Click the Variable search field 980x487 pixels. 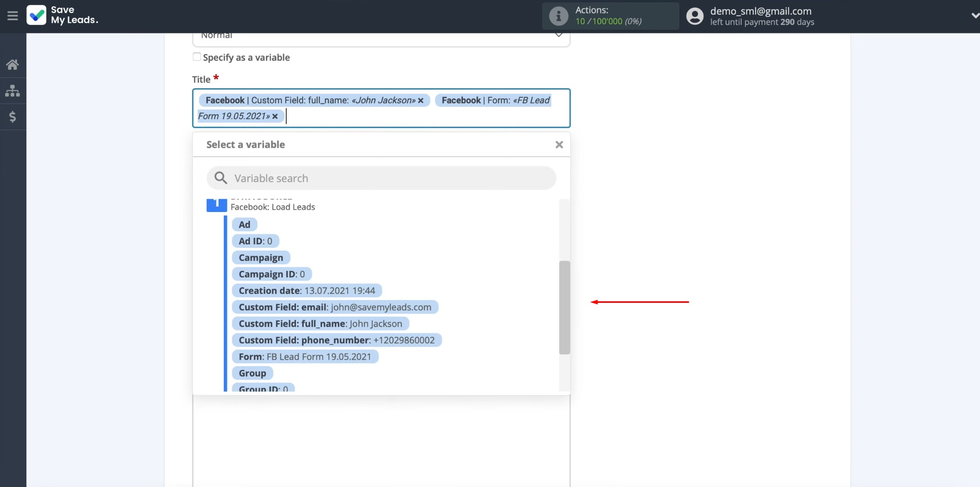click(x=381, y=178)
